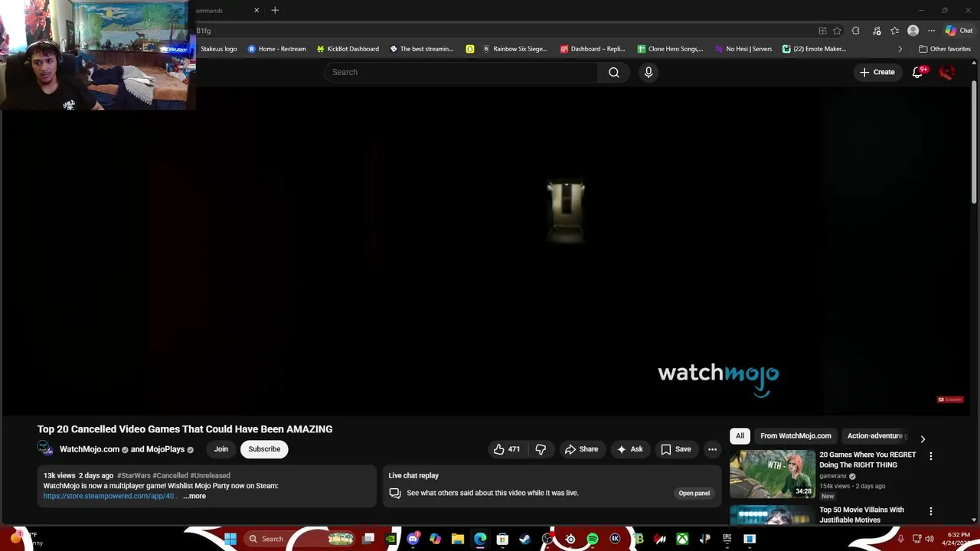The height and width of the screenshot is (551, 980).
Task: Open Home - Restream bookmark
Action: [276, 49]
